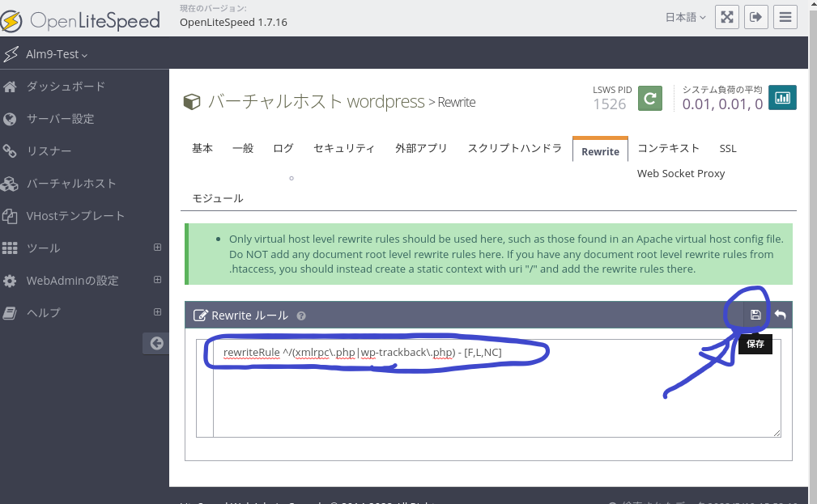This screenshot has height=504, width=817.
Task: Expand the ヘルプ submenu plus icon
Action: [x=157, y=312]
